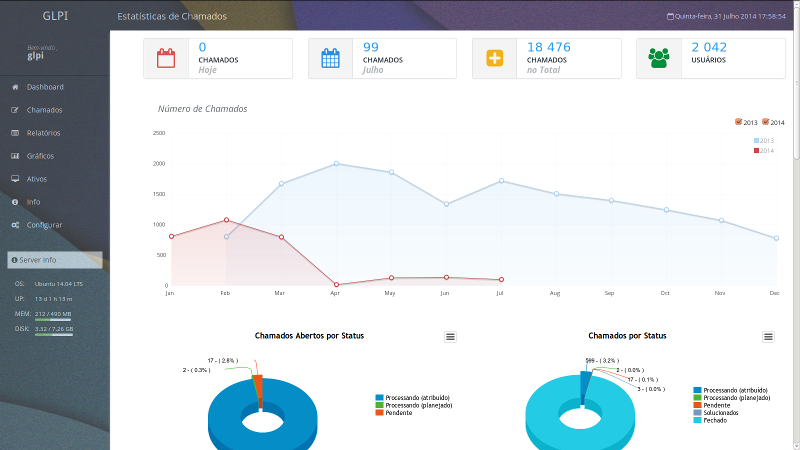Screen dimensions: 800x450
Task: Toggle the 2014 series checkbox
Action: pyautogui.click(x=766, y=122)
